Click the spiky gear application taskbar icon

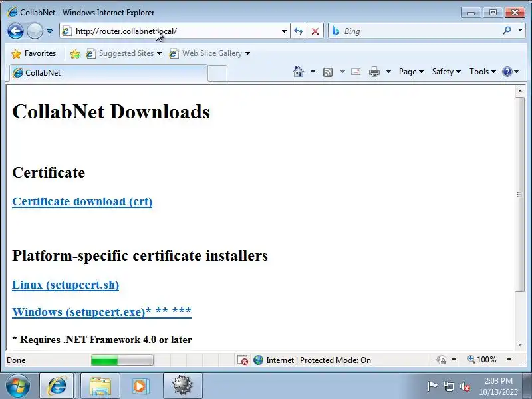pyautogui.click(x=182, y=386)
